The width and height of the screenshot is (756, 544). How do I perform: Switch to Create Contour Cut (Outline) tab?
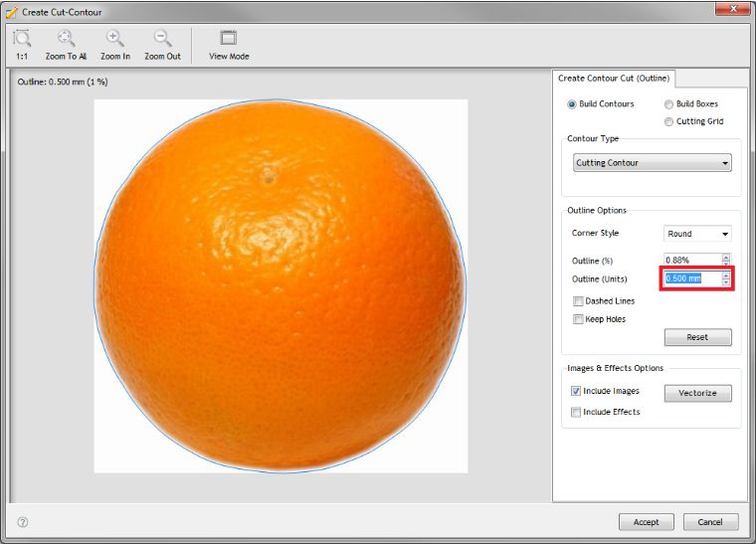(614, 79)
